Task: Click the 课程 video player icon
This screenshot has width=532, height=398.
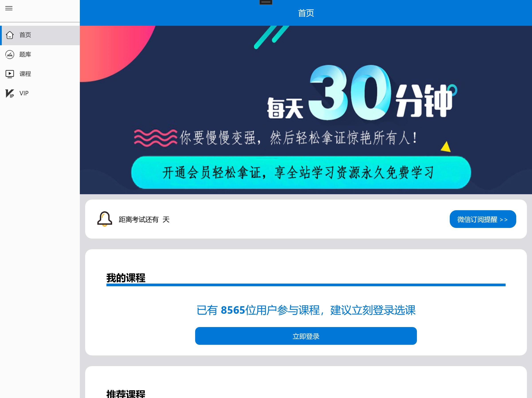Action: [10, 74]
